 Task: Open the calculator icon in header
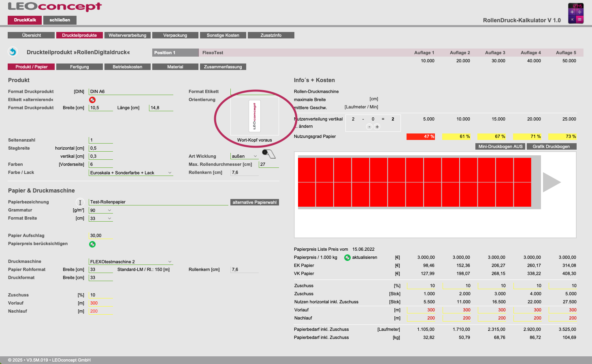(576, 13)
